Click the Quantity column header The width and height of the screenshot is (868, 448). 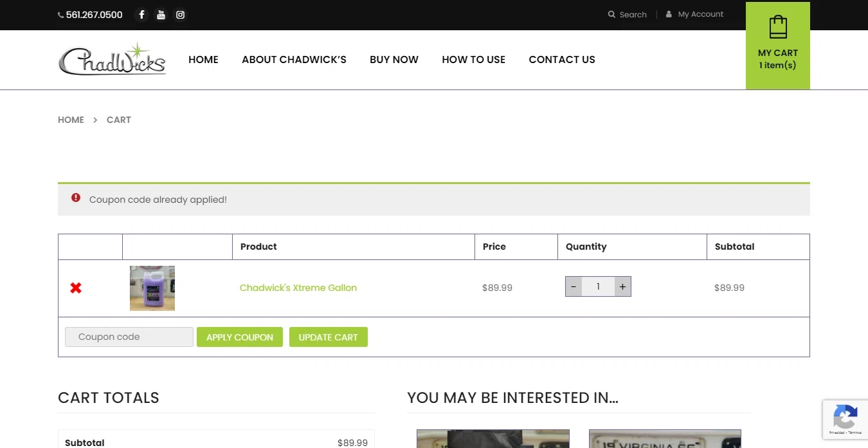point(586,247)
